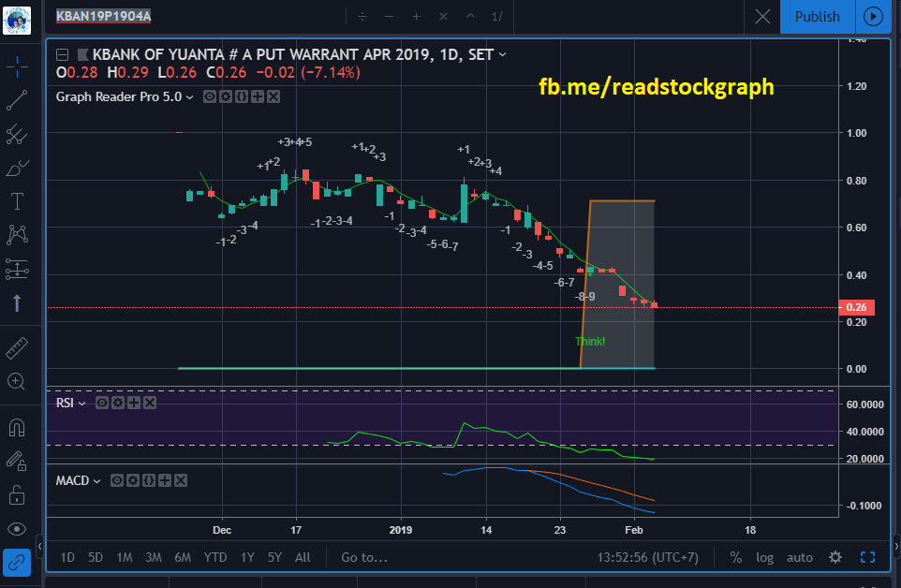Insert the caret power operator
Screen dimensions: 901x588
470,16
